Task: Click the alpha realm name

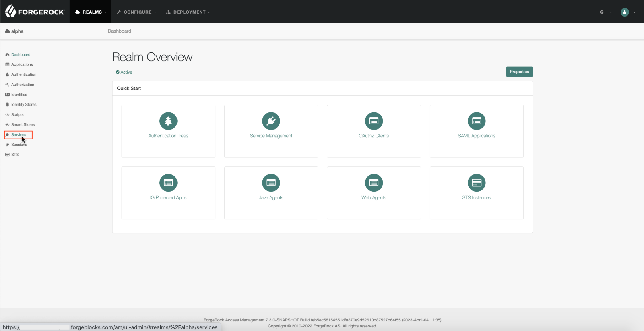Action: point(17,31)
